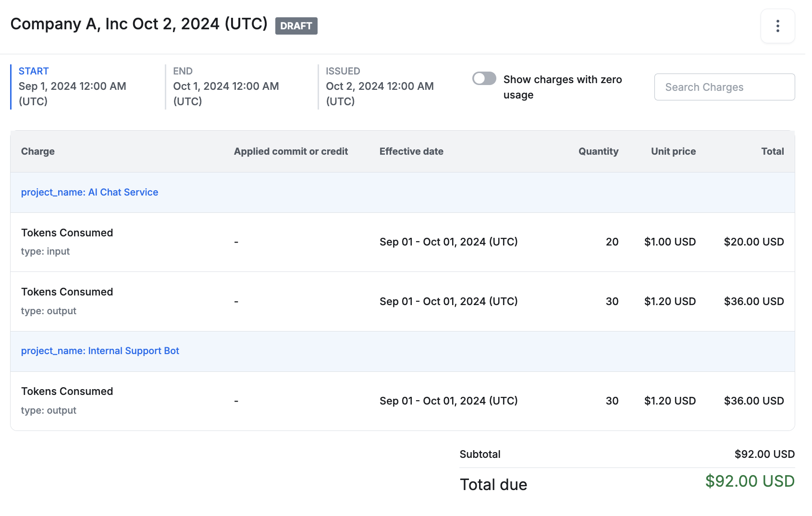Image resolution: width=812 pixels, height=516 pixels.
Task: Click the Search Charges input field
Action: pyautogui.click(x=724, y=87)
